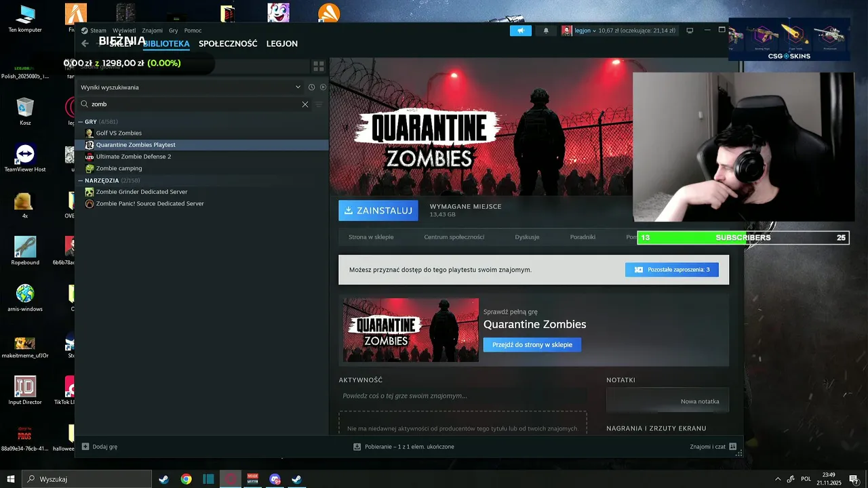Open Strona w sklepie link

[x=371, y=237]
